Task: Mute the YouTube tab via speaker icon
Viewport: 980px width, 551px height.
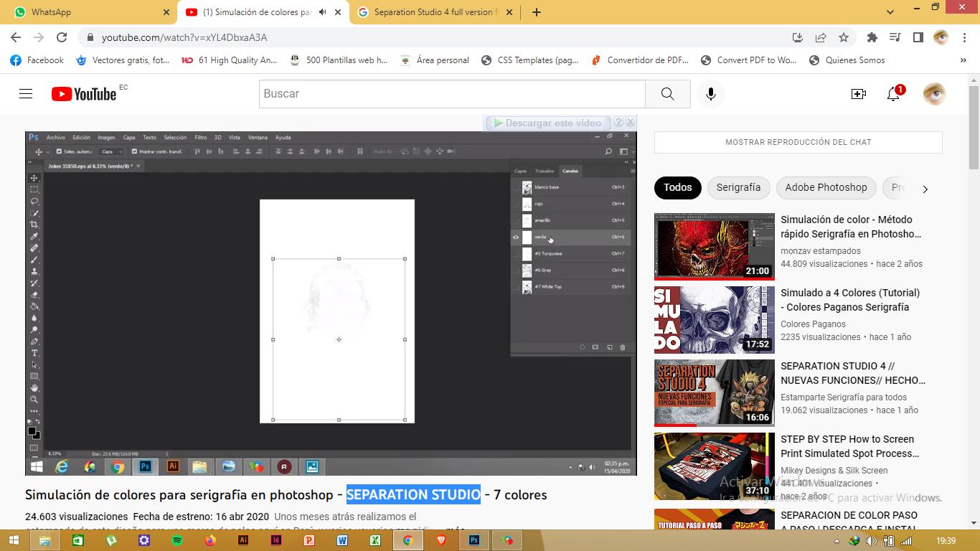Action: tap(322, 12)
